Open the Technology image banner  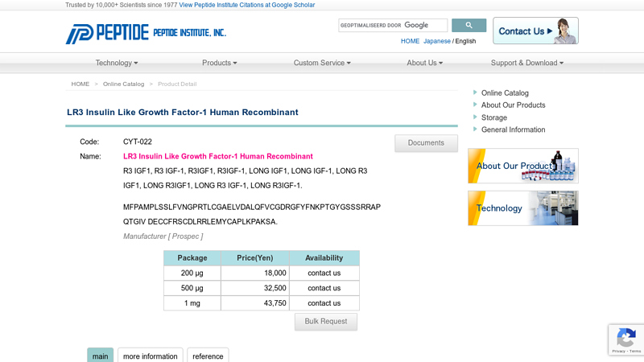(522, 208)
